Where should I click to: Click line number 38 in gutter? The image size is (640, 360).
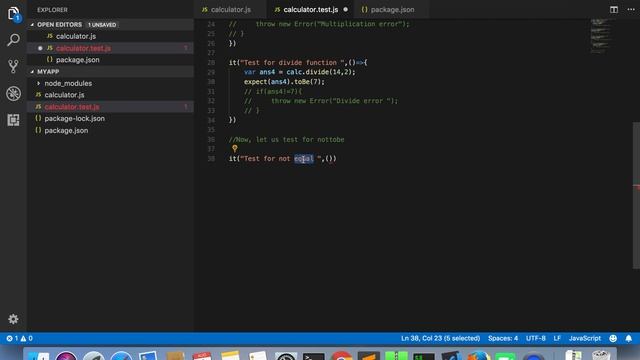pyautogui.click(x=211, y=158)
